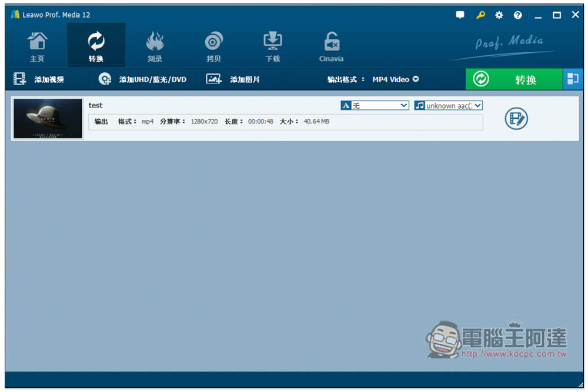Click the registration key icon
This screenshot has height=392, width=588.
480,15
